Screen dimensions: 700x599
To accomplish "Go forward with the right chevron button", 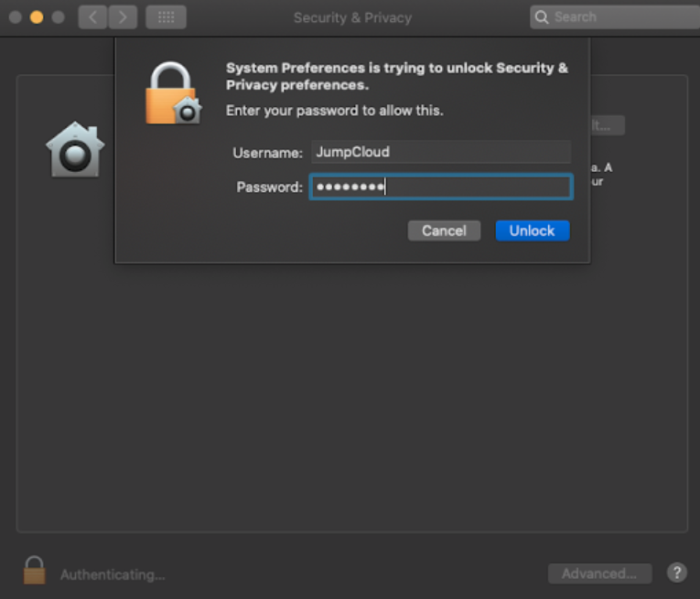I will coord(123,17).
